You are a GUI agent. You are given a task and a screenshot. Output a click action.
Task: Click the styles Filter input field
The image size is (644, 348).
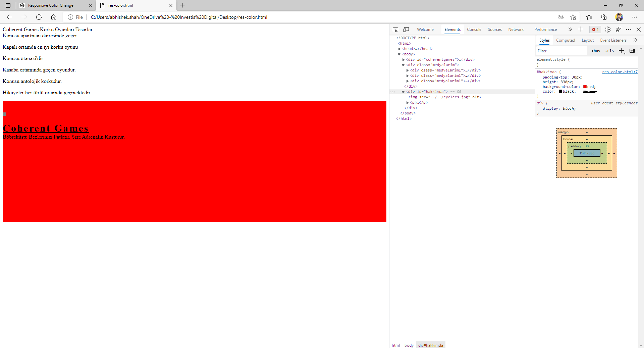click(561, 51)
